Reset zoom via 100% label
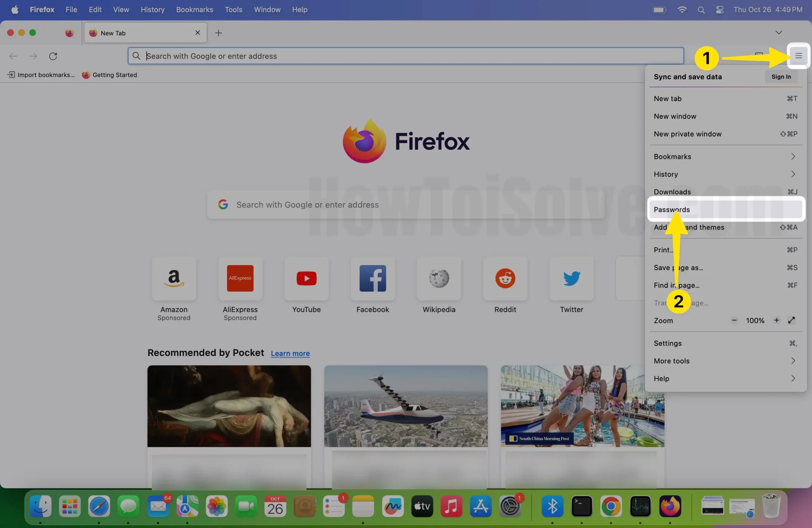Screen dimensions: 812x528 [755, 321]
